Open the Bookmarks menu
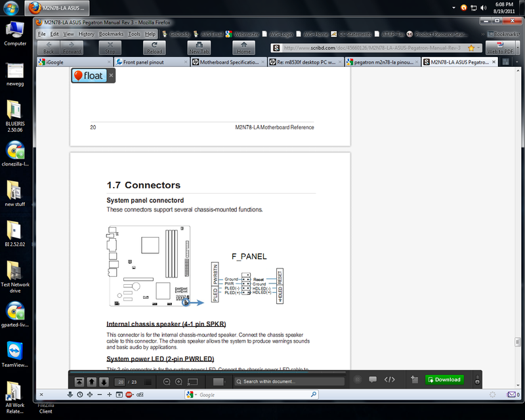This screenshot has width=525, height=420. 111,34
